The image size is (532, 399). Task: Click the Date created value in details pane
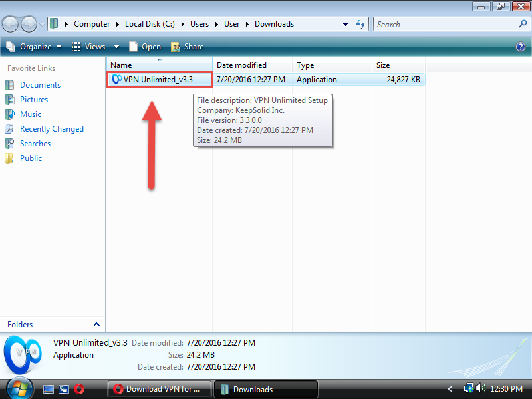pos(221,367)
